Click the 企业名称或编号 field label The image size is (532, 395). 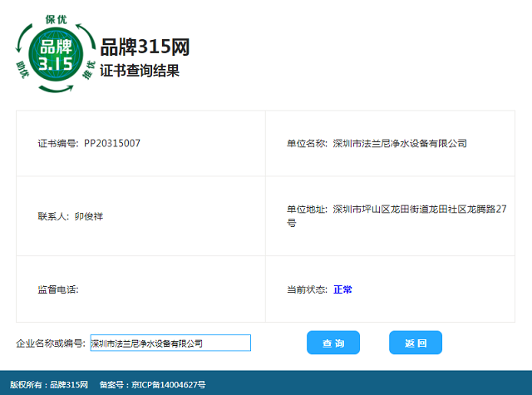click(x=51, y=343)
